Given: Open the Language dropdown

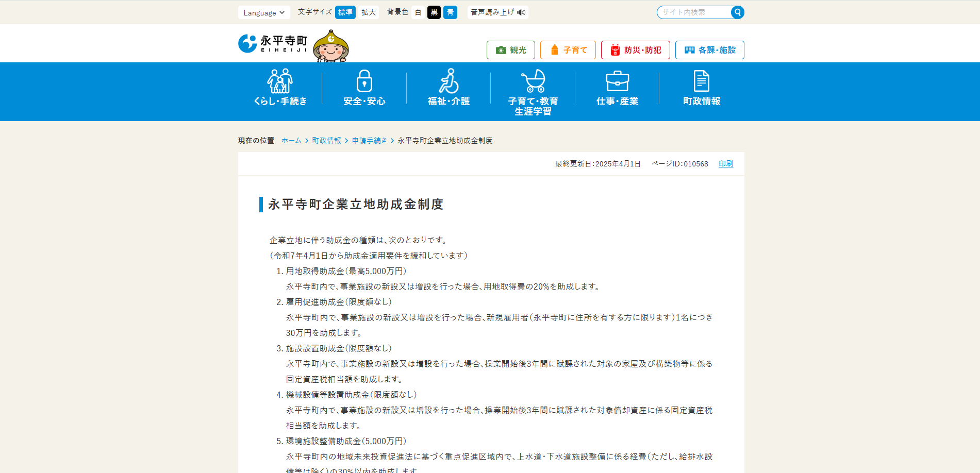Looking at the screenshot, I should pyautogui.click(x=264, y=12).
